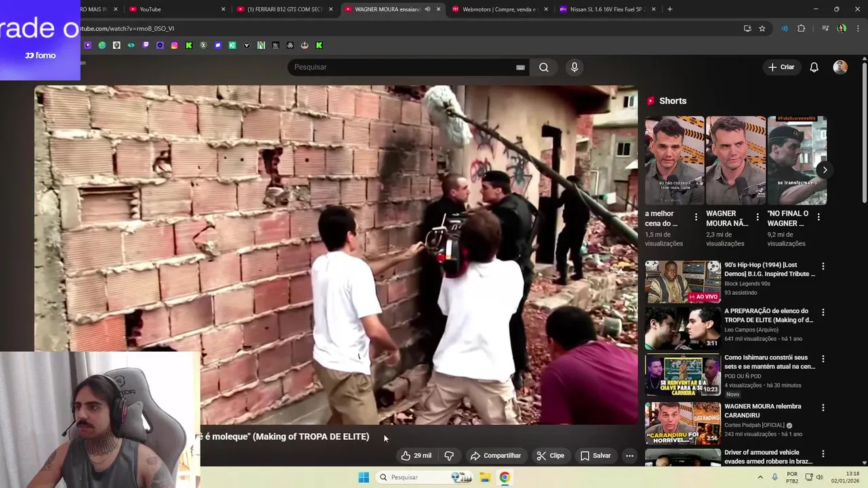The image size is (868, 488).
Task: Open the Instagram bookmark icon
Action: point(174,45)
